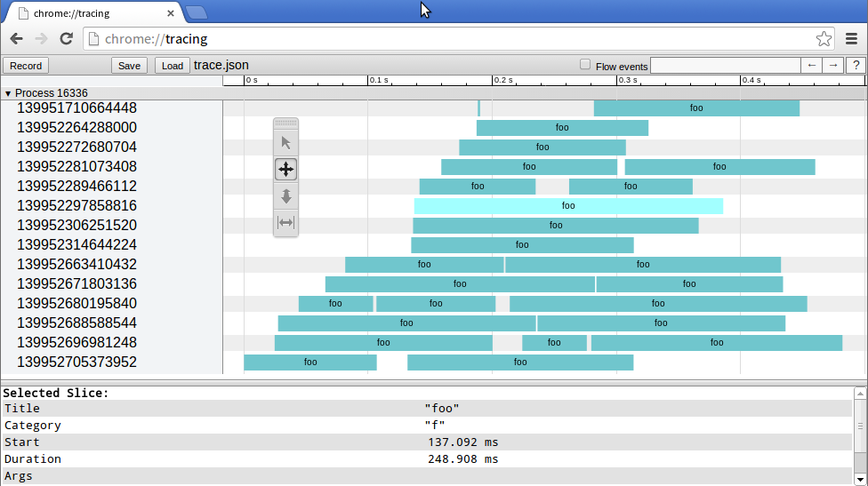868x486 pixels.
Task: Click thread label 139952272680704
Action: coord(76,147)
